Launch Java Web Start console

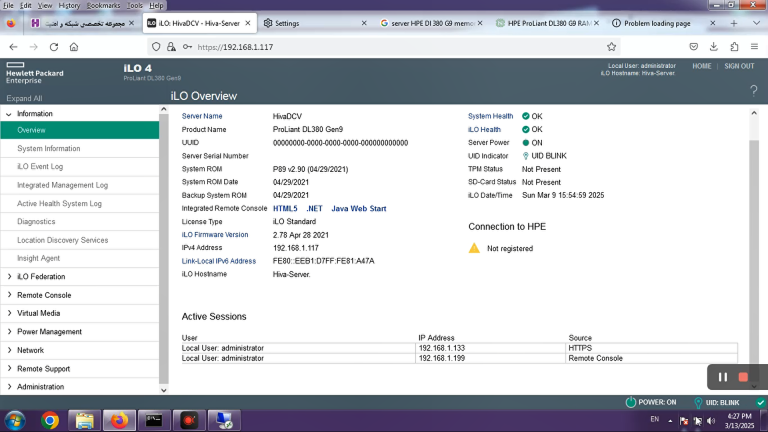pyautogui.click(x=359, y=209)
